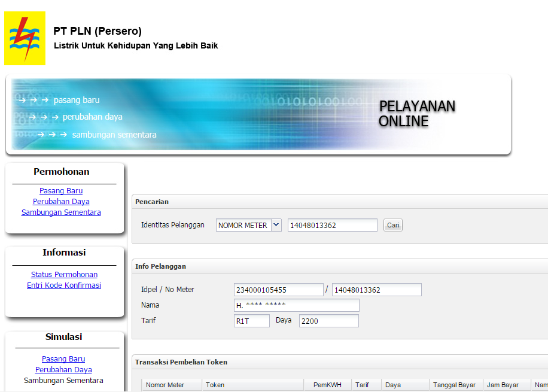Screen dimensions: 548x392
Task: Click the pasang baru banner text
Action: (x=77, y=100)
